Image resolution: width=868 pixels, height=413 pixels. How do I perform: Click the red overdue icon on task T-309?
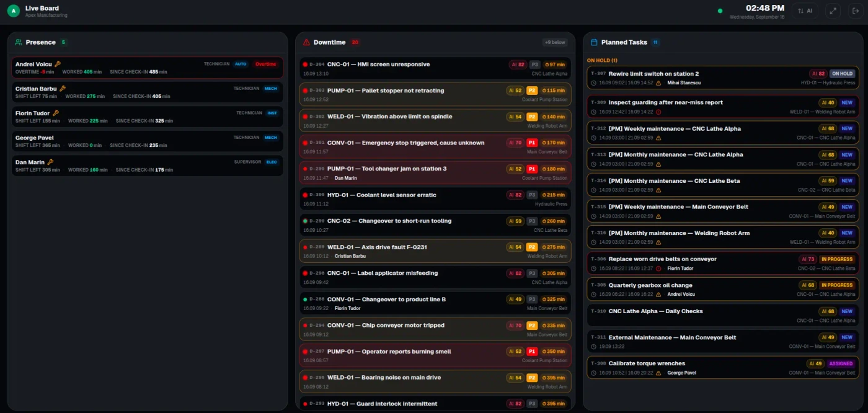pos(658,112)
